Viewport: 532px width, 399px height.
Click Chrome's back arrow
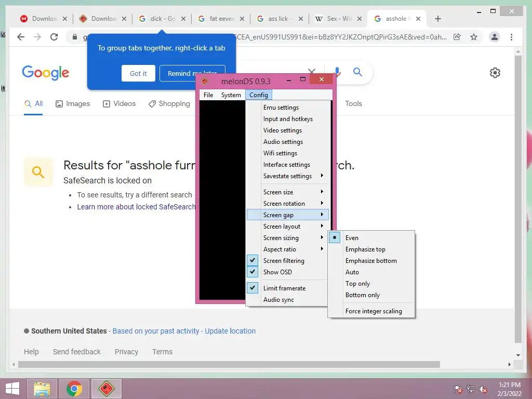[x=21, y=37]
